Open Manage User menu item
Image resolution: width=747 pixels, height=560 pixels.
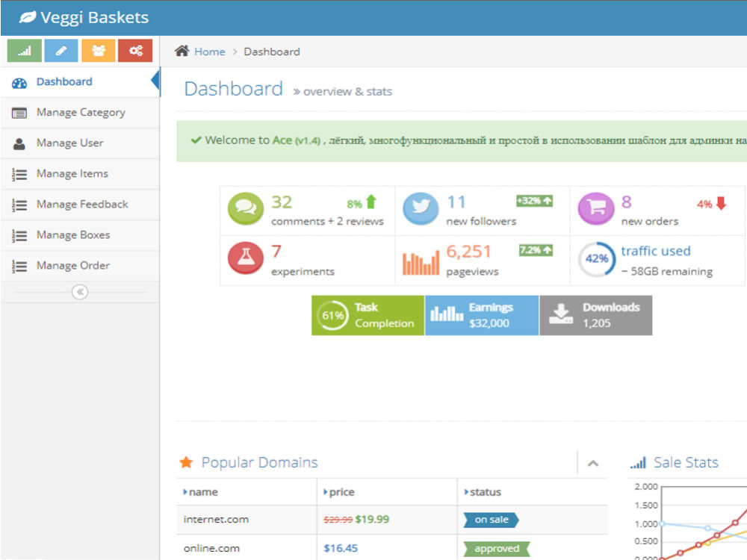click(80, 143)
